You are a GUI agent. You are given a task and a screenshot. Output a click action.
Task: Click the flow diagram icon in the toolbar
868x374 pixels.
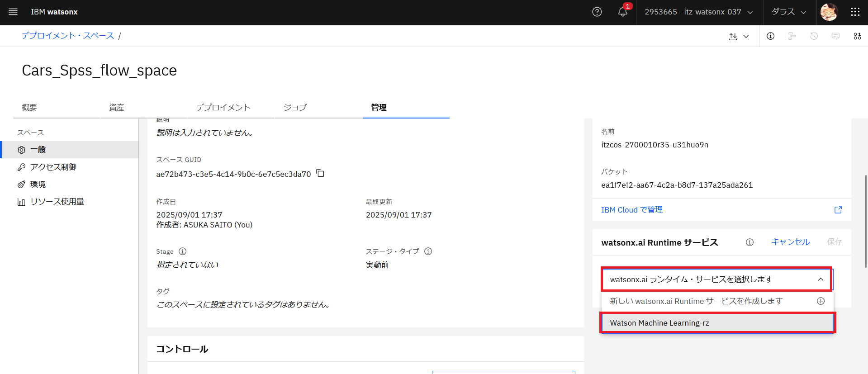[792, 36]
